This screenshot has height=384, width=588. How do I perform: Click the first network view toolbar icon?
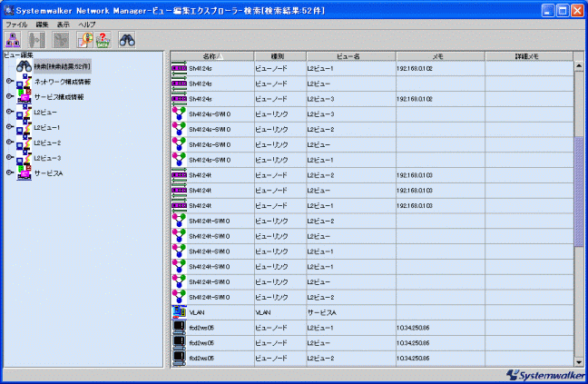coord(15,40)
